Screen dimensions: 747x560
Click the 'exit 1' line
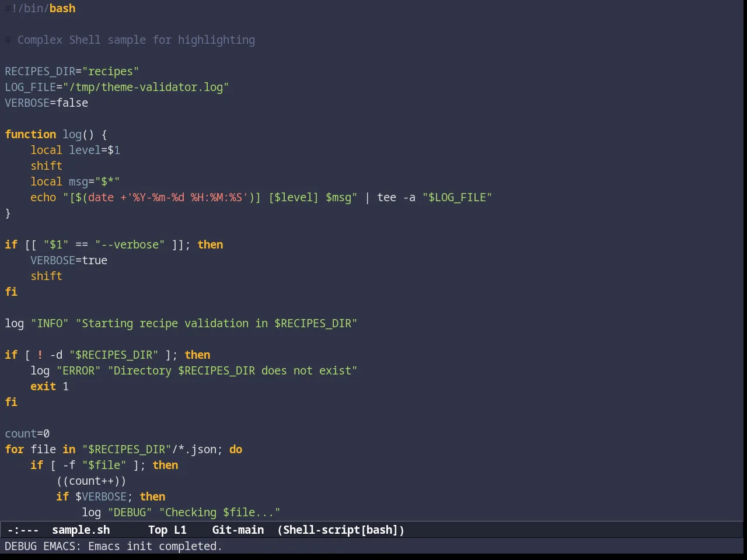(x=50, y=386)
